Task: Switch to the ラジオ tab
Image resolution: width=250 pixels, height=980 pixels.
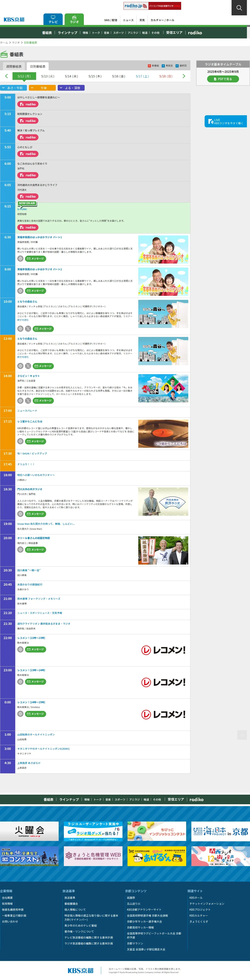Action: [74, 19]
